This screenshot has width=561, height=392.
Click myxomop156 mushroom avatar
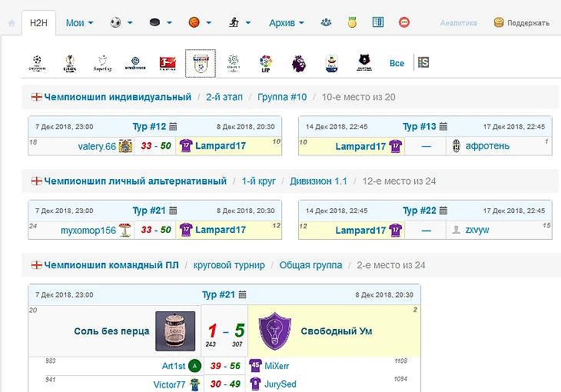point(125,230)
